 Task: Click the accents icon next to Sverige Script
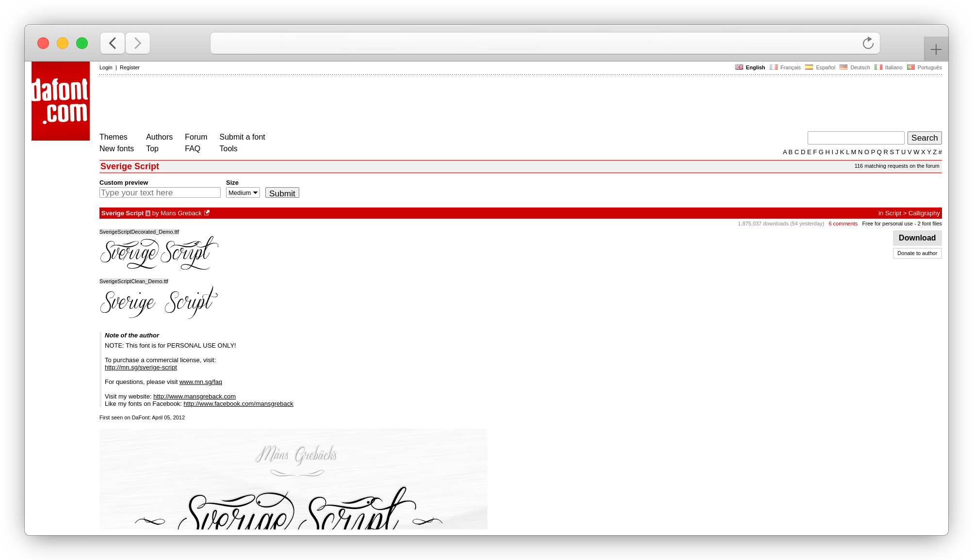coord(148,213)
